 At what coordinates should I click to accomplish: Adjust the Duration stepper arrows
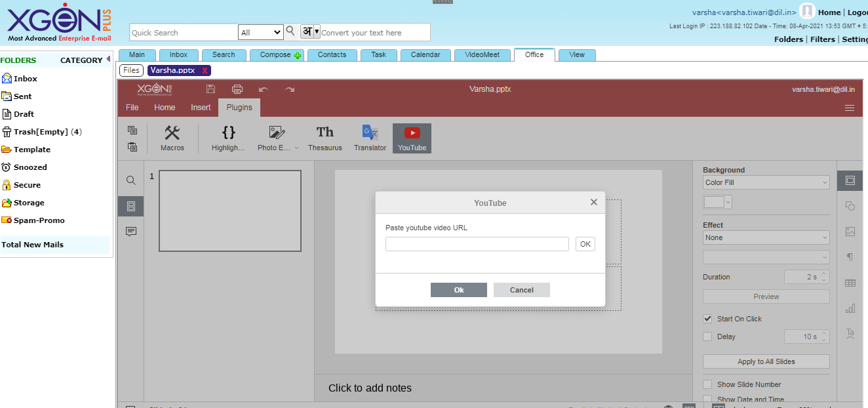825,277
